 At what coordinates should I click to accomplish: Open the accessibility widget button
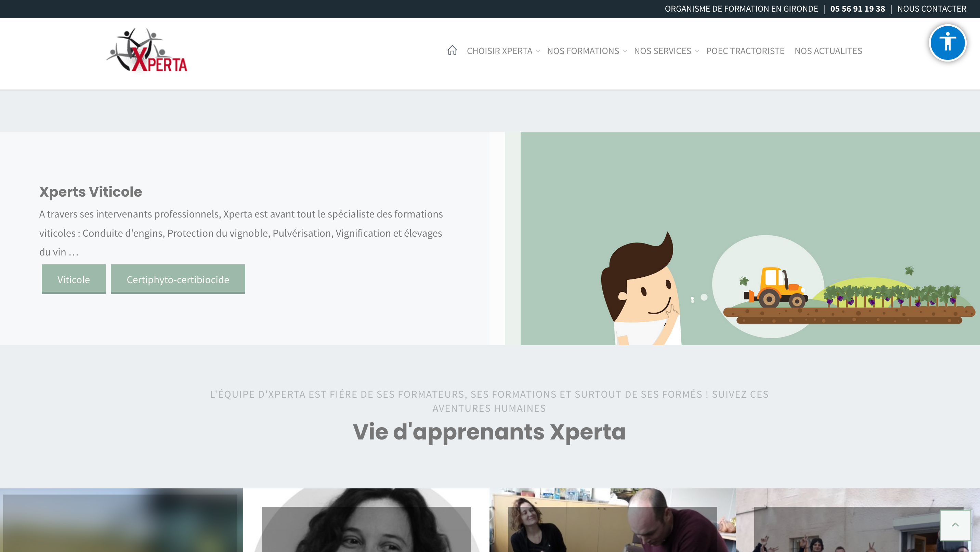[947, 43]
